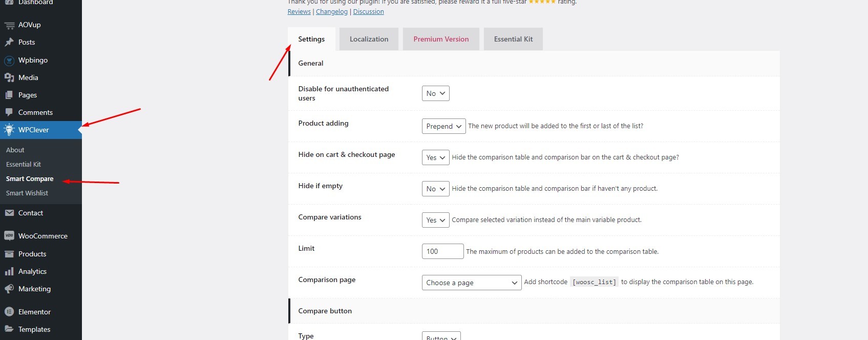Open Hide on cart & checkout dropdown
This screenshot has width=868, height=340.
[x=435, y=157]
